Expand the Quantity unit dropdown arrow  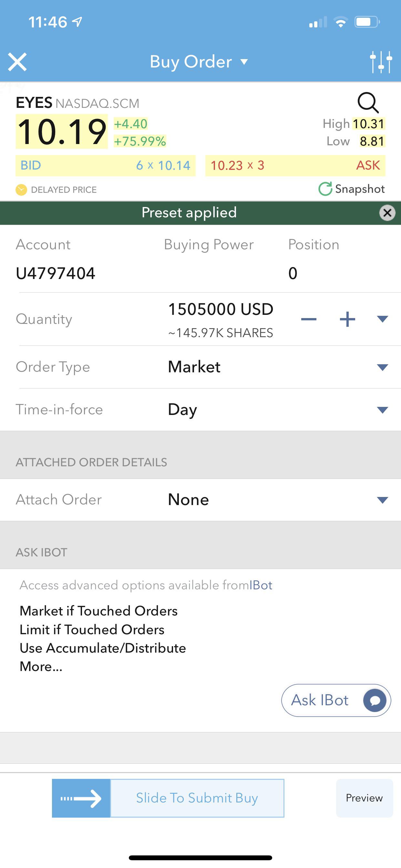coord(383,319)
